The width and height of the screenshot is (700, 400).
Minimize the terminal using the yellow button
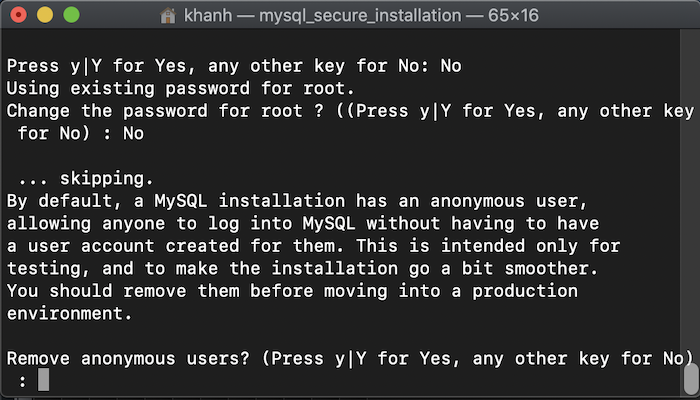click(x=45, y=15)
